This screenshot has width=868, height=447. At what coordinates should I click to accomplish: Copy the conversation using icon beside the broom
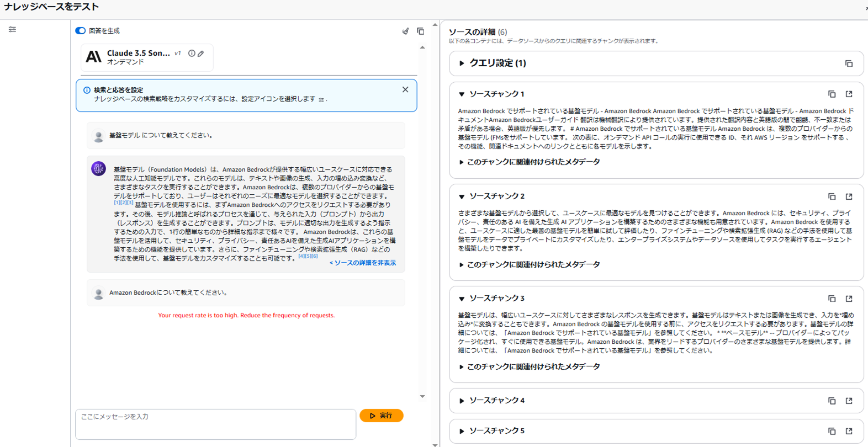coord(421,31)
